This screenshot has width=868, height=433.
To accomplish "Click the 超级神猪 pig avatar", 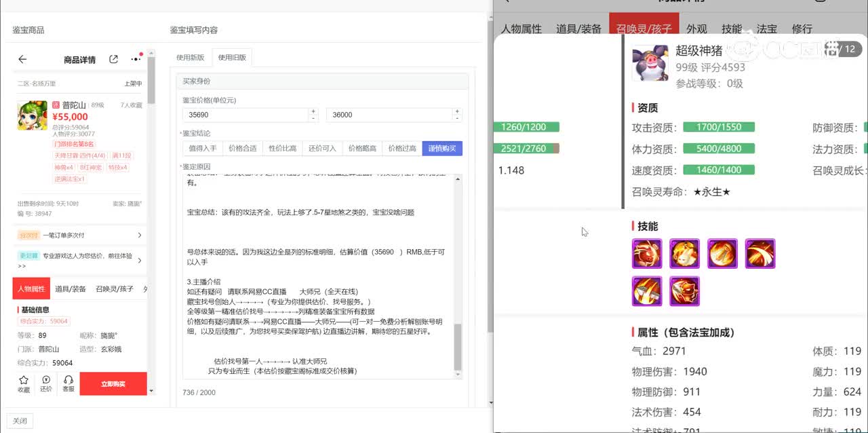I will click(650, 64).
